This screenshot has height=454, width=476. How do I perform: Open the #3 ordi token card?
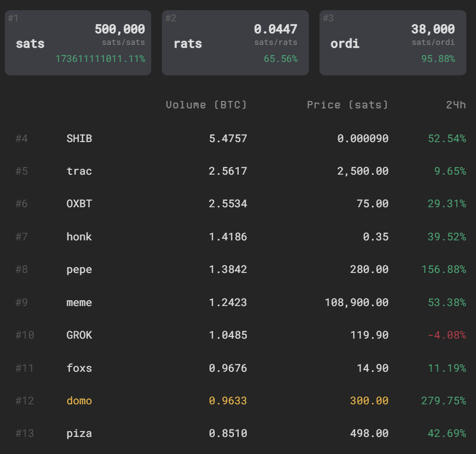393,43
